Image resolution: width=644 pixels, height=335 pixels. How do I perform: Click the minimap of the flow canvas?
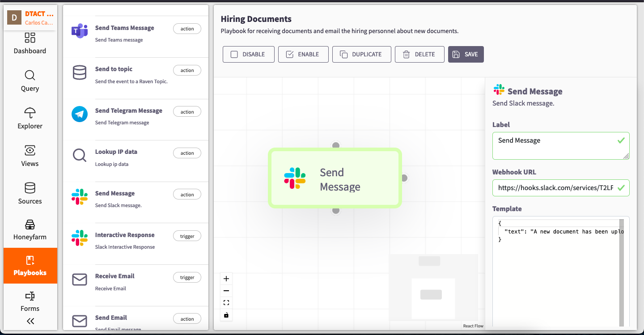pyautogui.click(x=433, y=287)
